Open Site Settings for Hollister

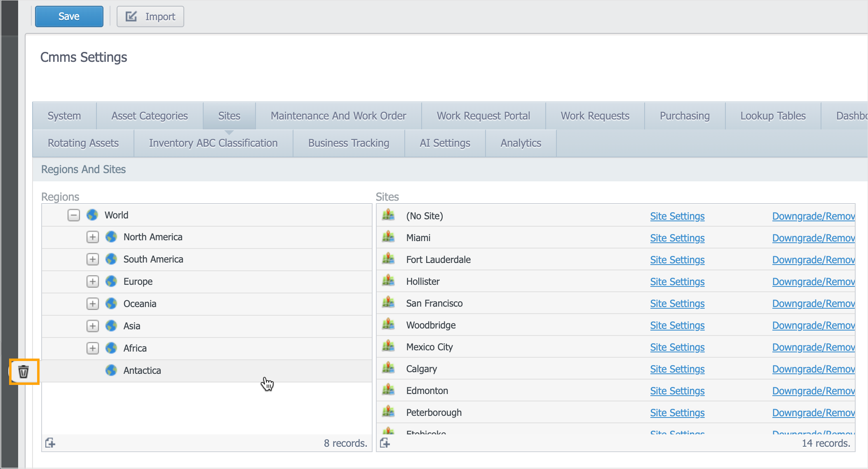click(x=677, y=281)
